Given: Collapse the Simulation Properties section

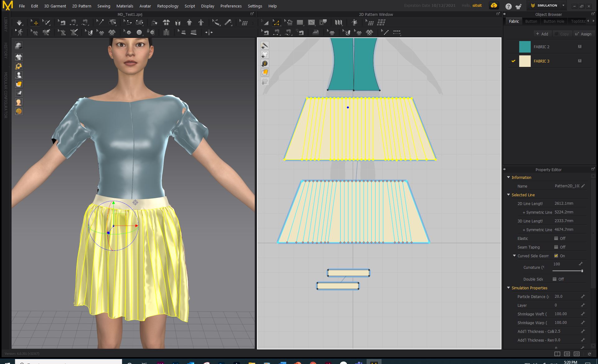Looking at the screenshot, I should 509,288.
